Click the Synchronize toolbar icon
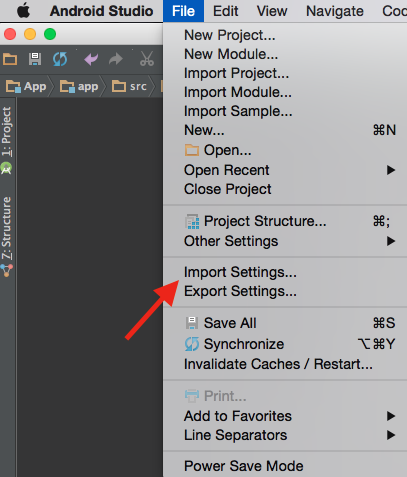Image resolution: width=407 pixels, height=477 pixels. point(60,59)
